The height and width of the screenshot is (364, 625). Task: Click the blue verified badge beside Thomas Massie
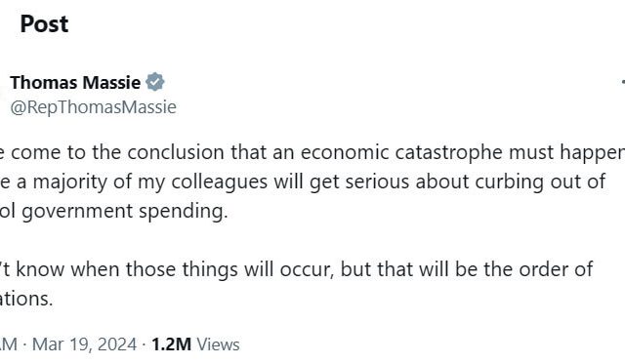[x=154, y=82]
